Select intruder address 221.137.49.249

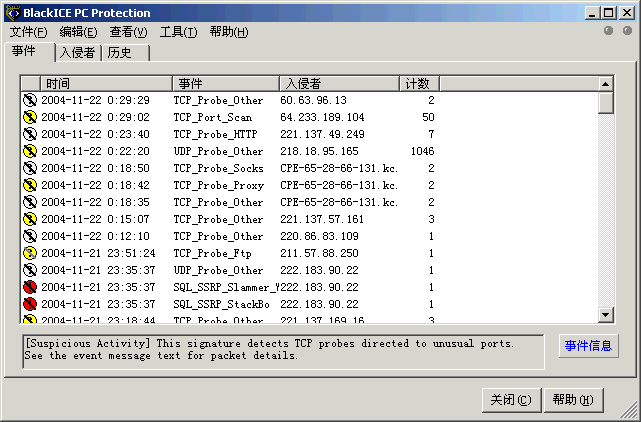tap(322, 134)
